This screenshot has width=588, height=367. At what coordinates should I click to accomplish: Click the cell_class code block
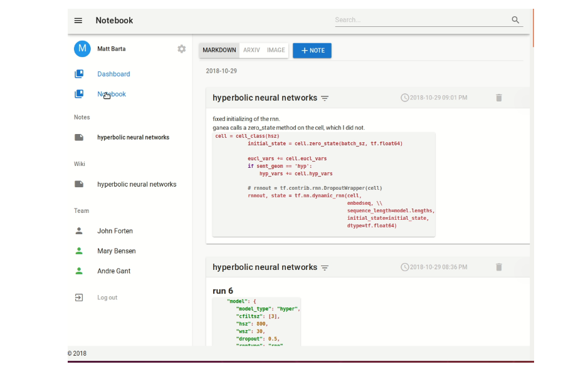click(323, 184)
